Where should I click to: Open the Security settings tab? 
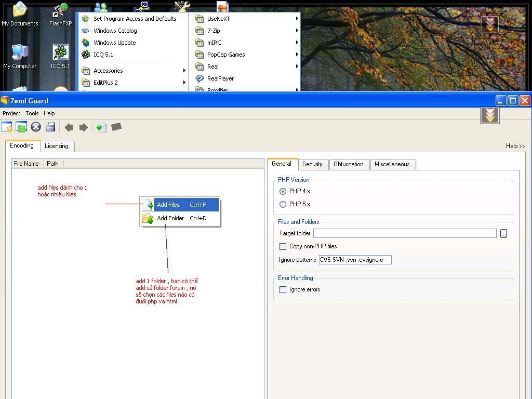312,164
